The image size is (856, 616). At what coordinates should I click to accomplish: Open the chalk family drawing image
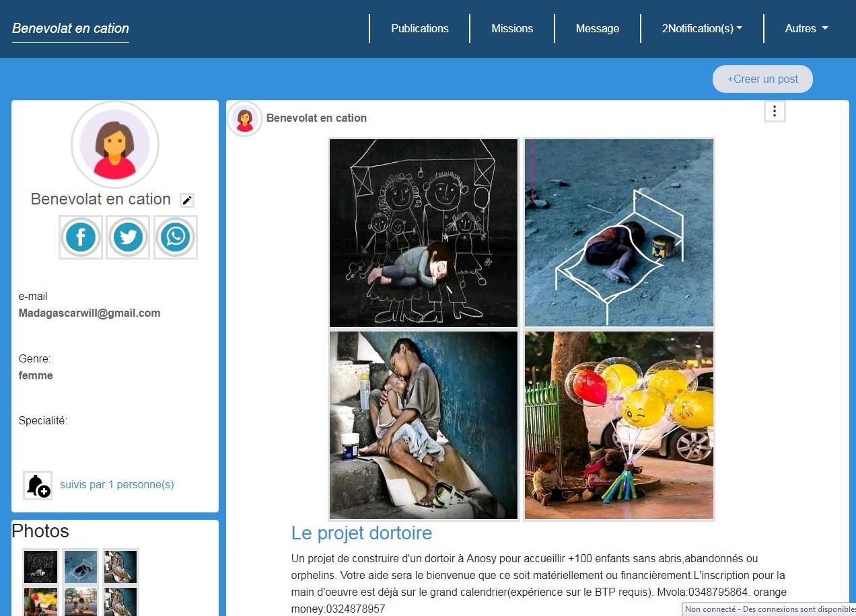coord(424,233)
